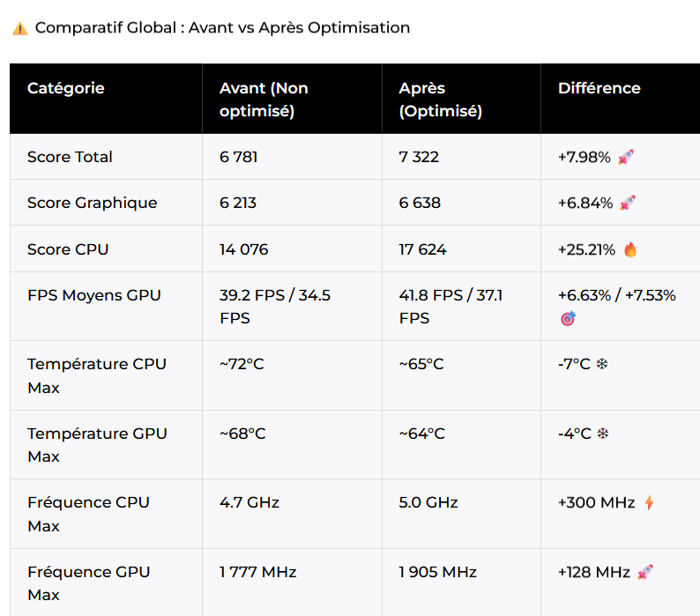Click the Différence column header
The image size is (700, 616).
pyautogui.click(x=599, y=88)
